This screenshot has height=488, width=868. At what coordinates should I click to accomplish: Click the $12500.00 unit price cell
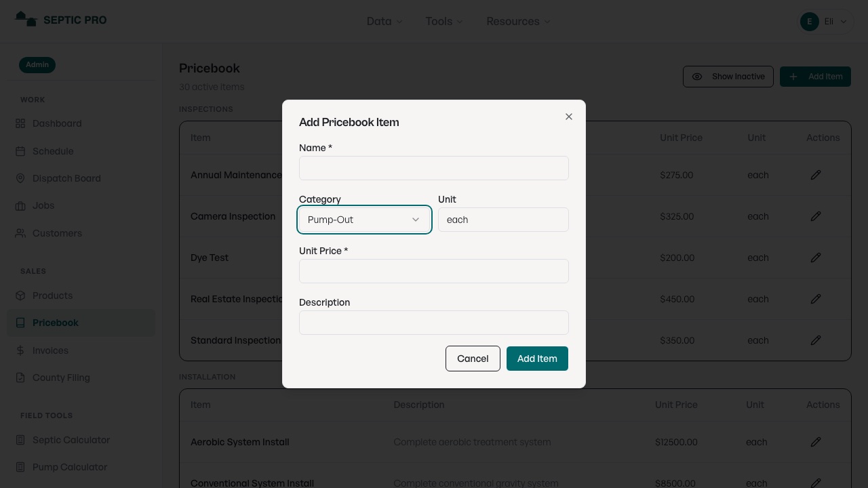point(676,442)
